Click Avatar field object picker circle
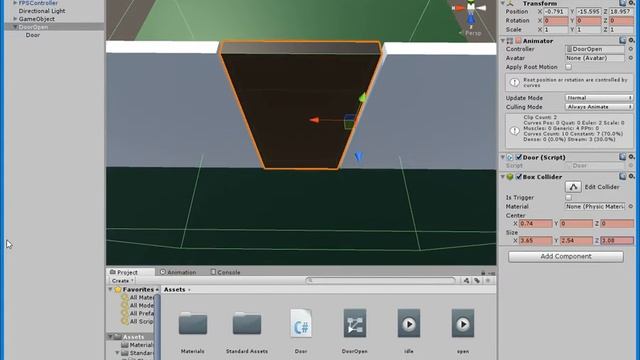The width and height of the screenshot is (640, 360). [x=631, y=58]
